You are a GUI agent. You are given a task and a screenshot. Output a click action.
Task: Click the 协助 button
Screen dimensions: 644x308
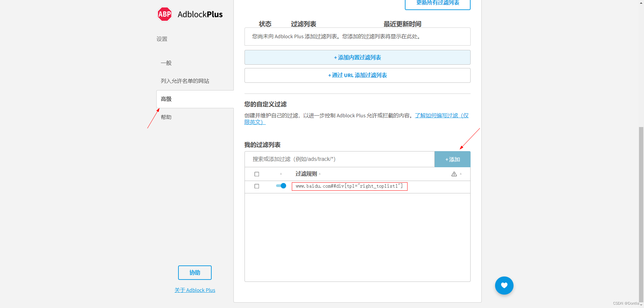point(195,272)
